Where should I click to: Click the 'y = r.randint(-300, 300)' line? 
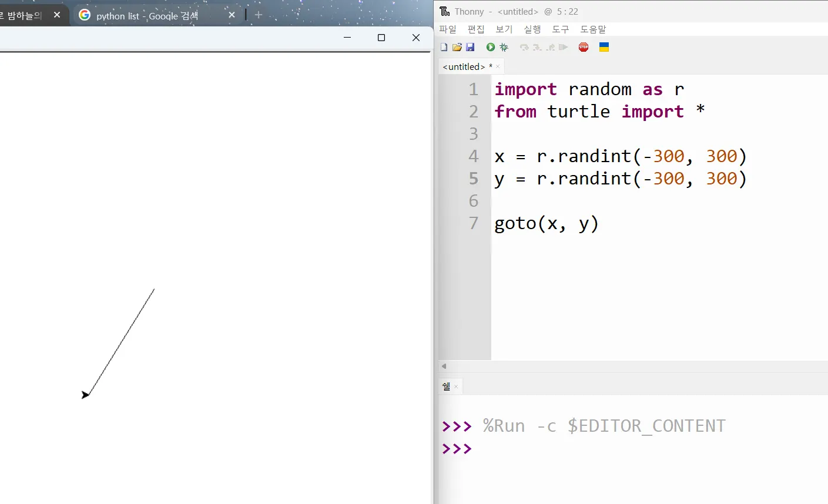[621, 179]
